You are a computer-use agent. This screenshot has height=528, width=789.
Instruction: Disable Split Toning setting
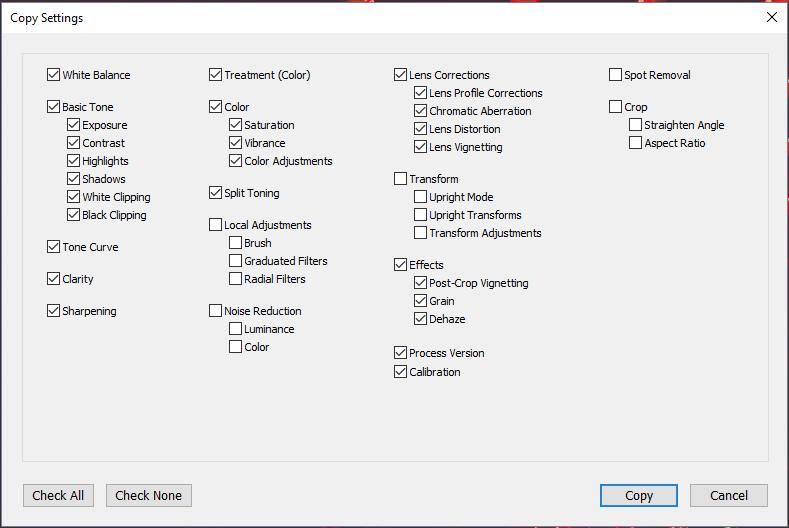(215, 193)
